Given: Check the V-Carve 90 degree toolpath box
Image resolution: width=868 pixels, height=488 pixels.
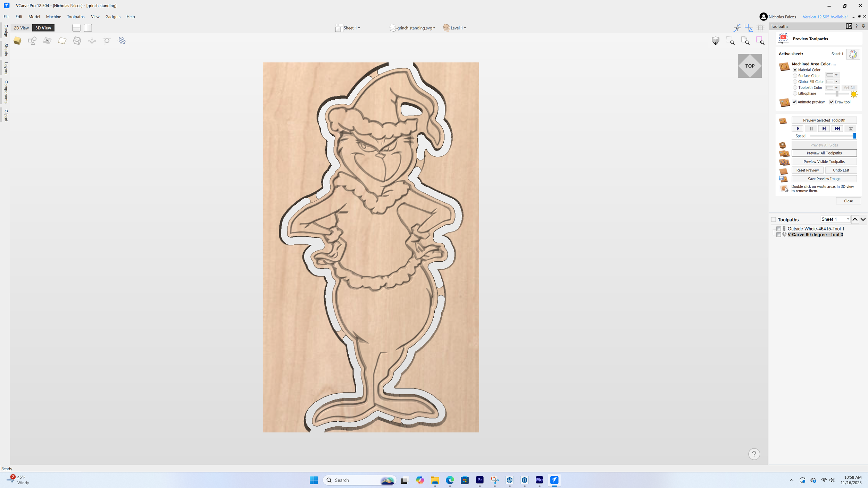Looking at the screenshot, I should (779, 235).
